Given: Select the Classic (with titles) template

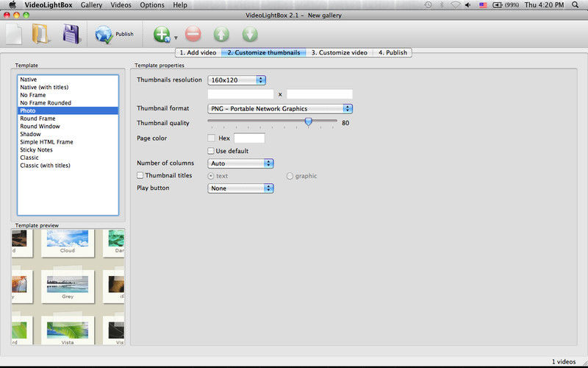Looking at the screenshot, I should [68, 165].
